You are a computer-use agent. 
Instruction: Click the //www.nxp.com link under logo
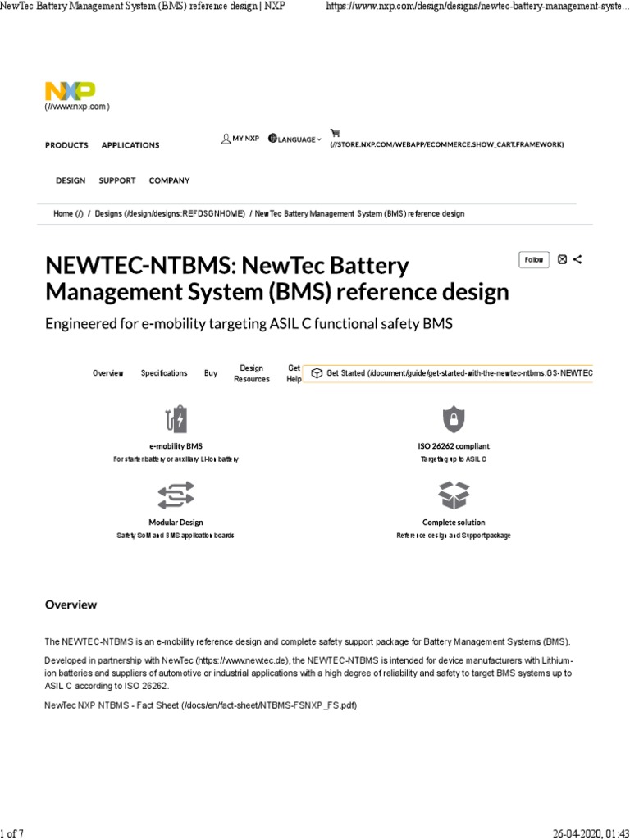tap(77, 107)
